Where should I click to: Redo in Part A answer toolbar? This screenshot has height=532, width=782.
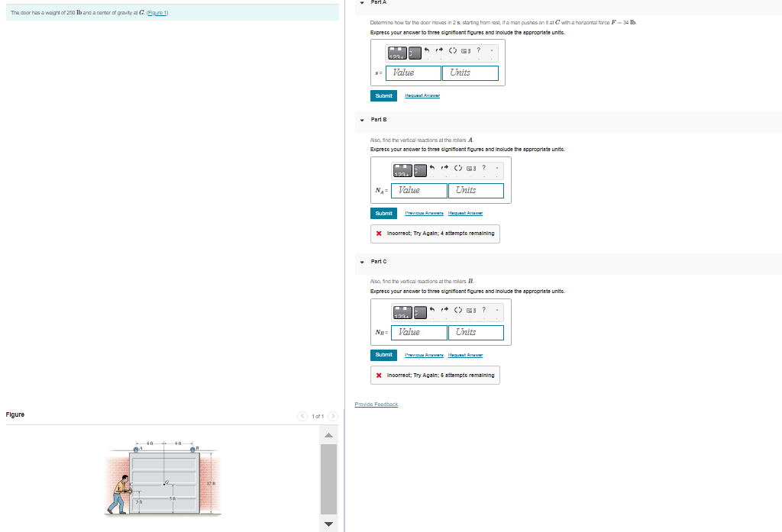(439, 50)
